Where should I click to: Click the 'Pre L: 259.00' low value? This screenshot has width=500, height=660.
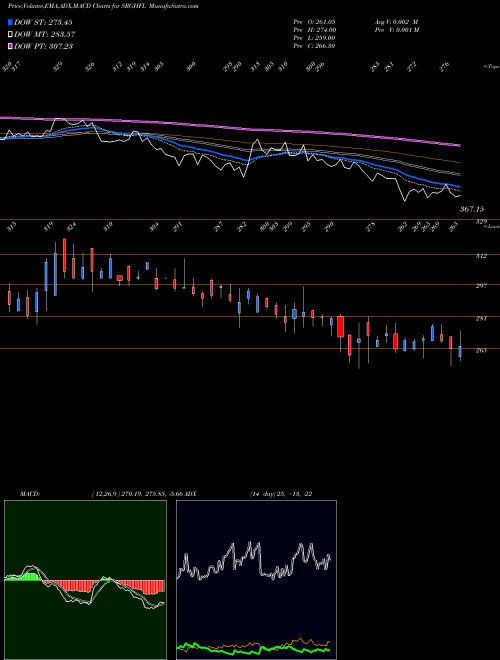pos(314,37)
